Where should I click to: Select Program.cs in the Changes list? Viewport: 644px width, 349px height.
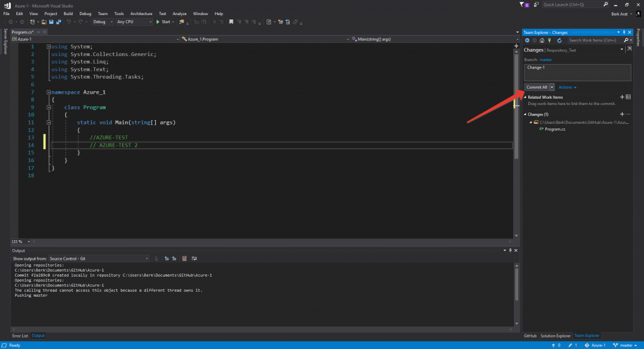click(555, 130)
